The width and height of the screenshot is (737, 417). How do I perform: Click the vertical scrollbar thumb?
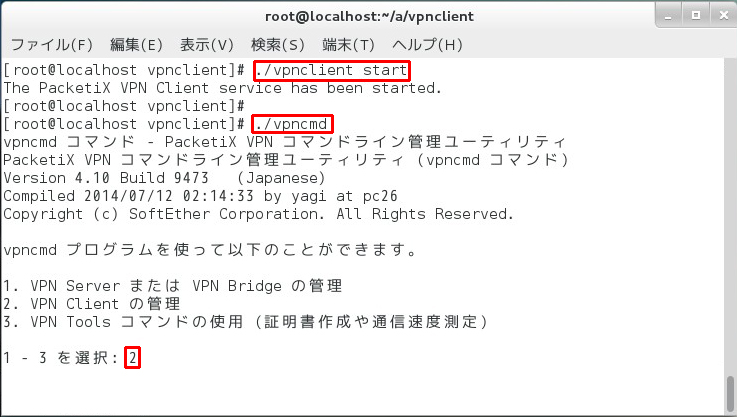point(730,392)
